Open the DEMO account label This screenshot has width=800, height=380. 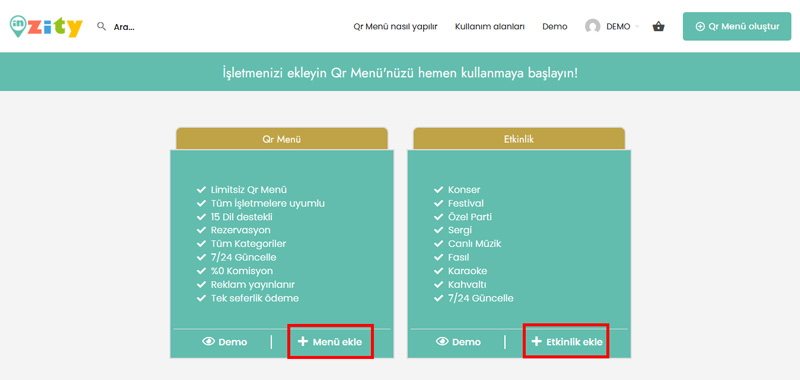pos(618,27)
